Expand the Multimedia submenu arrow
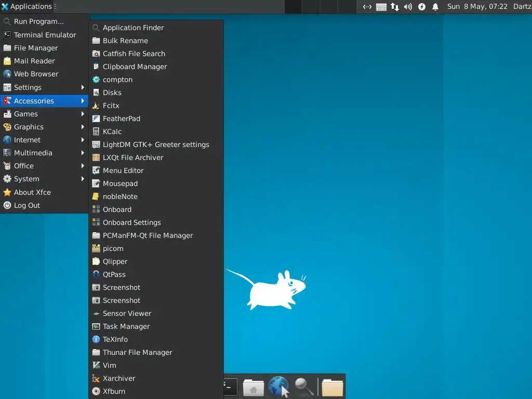 coord(83,153)
